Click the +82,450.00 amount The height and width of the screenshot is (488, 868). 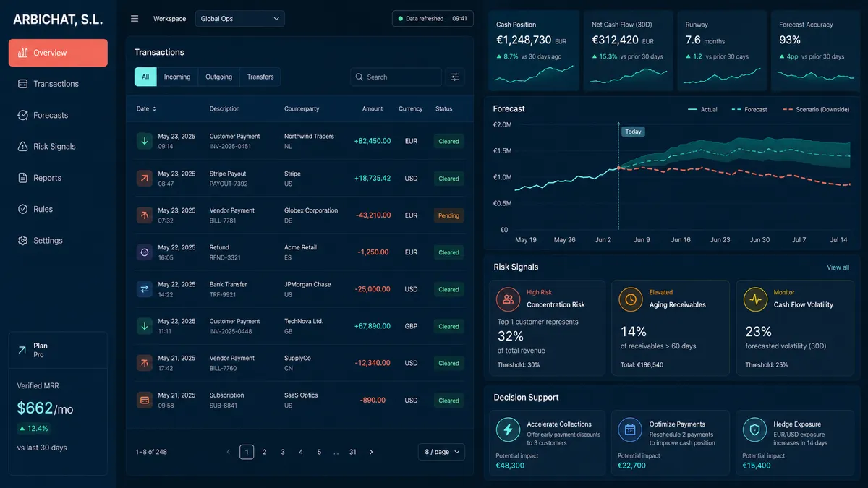373,141
